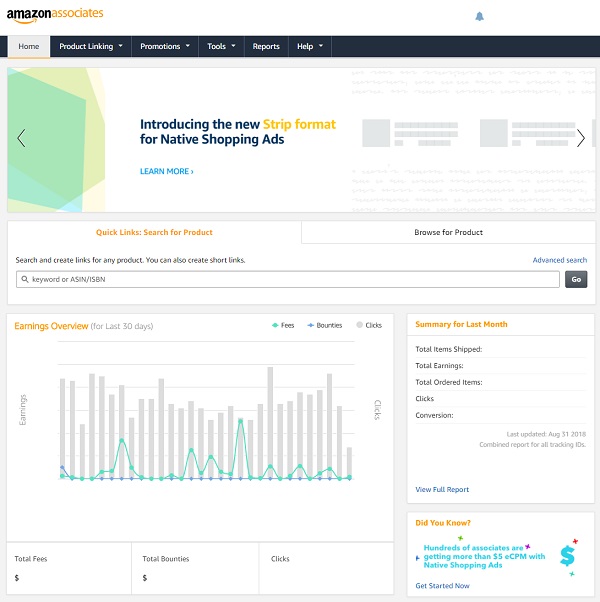Screen dimensions: 600x602
Task: Click the dollar sign graphic in Did You Know
Action: point(567,556)
